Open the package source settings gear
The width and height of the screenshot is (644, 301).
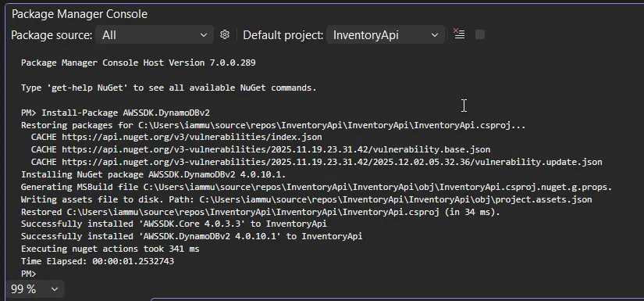224,34
